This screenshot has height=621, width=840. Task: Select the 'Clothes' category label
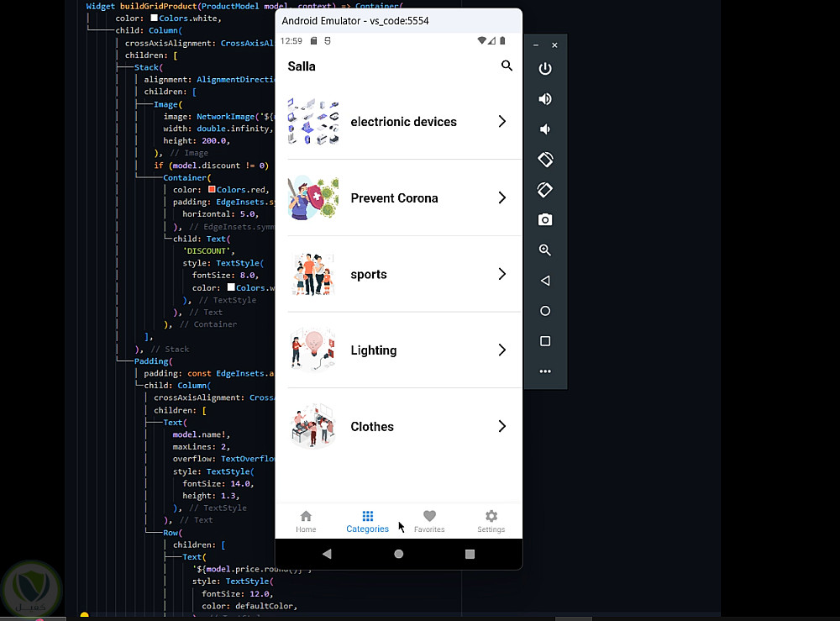coord(372,427)
